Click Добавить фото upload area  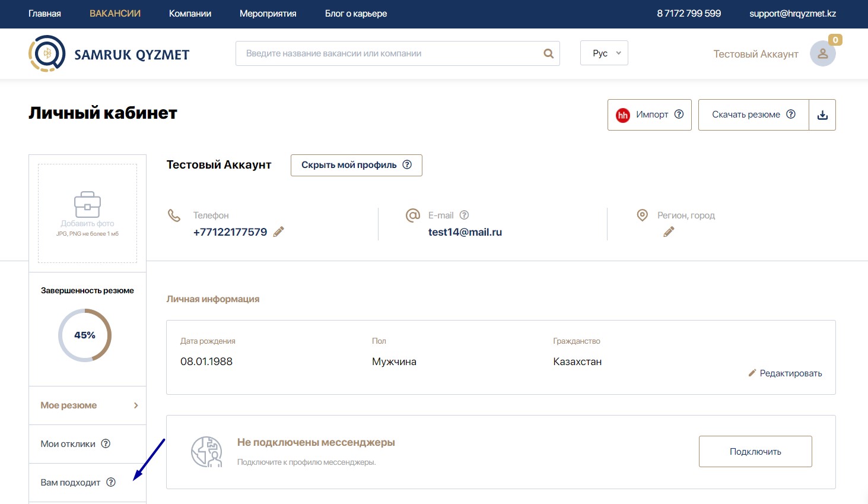(x=87, y=213)
